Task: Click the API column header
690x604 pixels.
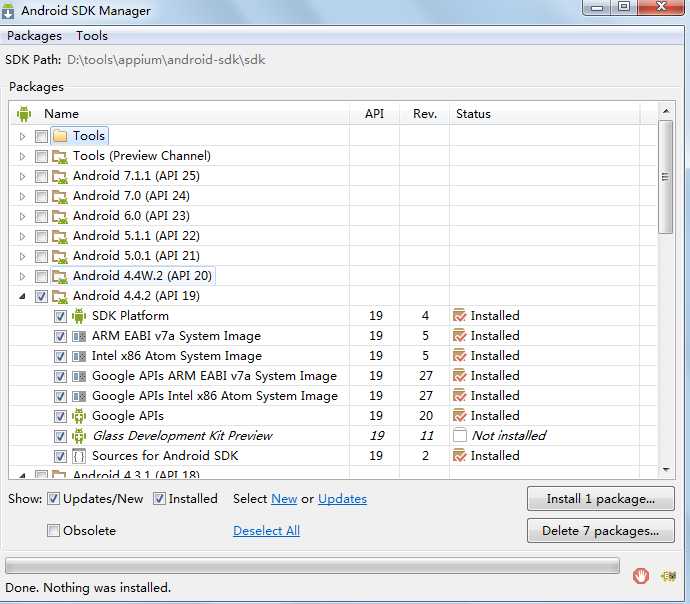Action: point(374,114)
